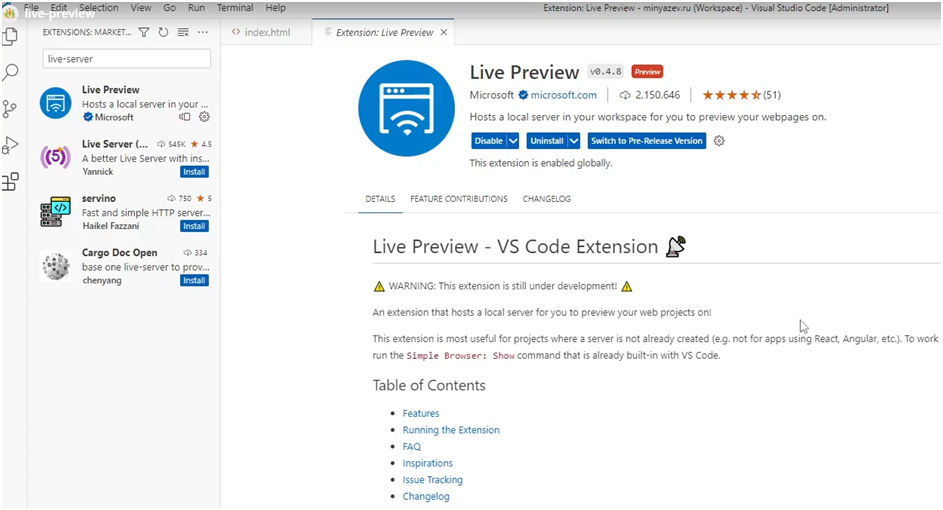
Task: Open the manage gear on extension page
Action: (x=719, y=141)
